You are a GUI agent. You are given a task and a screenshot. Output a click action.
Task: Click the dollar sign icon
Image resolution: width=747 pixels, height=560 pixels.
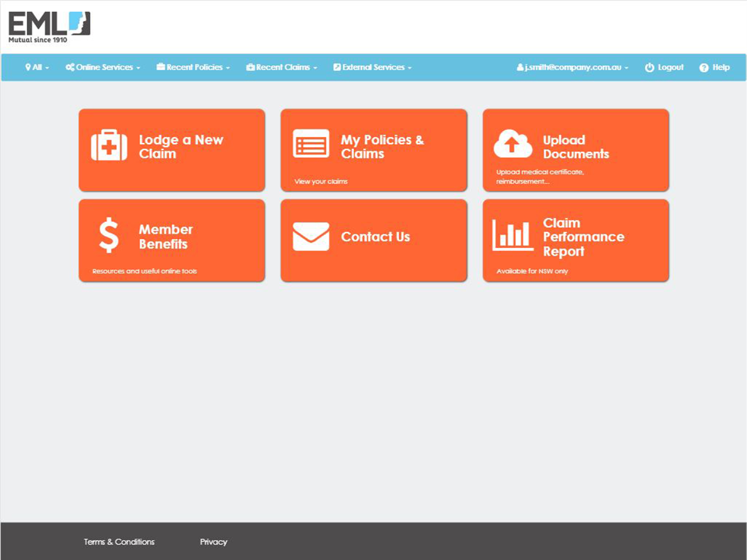click(x=109, y=235)
